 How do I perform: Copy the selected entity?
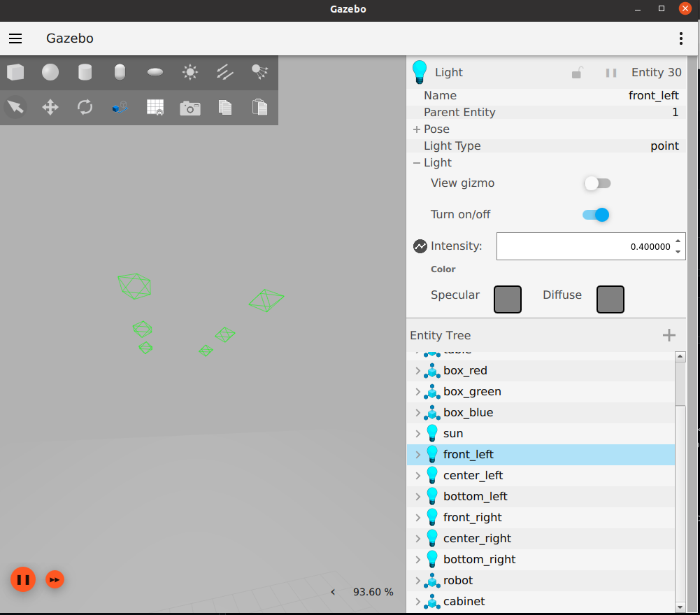225,107
